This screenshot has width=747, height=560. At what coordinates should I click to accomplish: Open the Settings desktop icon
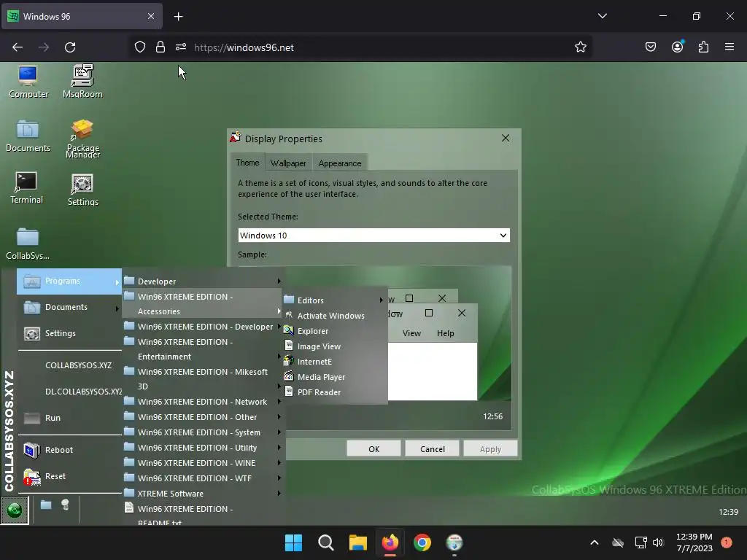coord(83,190)
